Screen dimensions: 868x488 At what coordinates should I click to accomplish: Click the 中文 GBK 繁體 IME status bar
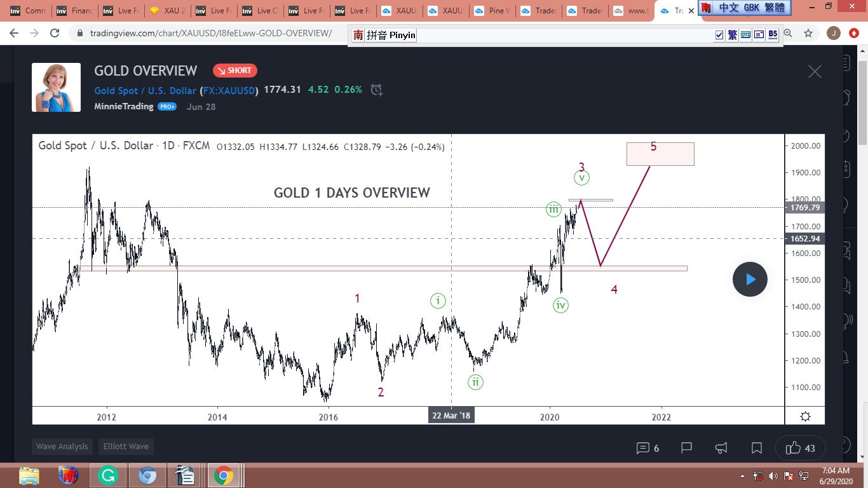(x=745, y=8)
